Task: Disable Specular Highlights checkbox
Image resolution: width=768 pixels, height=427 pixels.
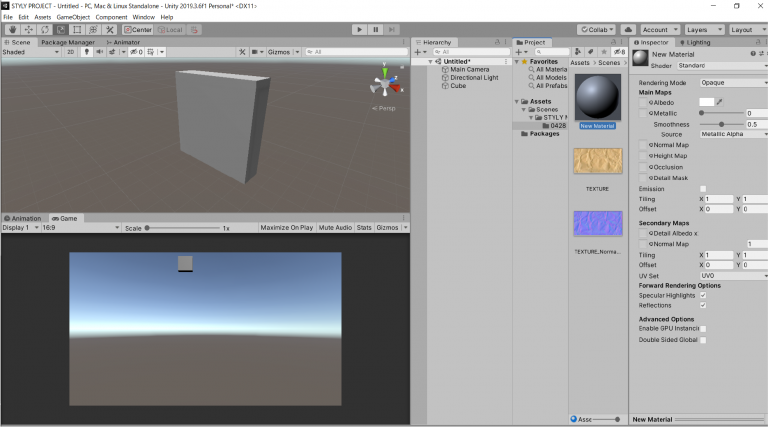Action: pos(703,295)
